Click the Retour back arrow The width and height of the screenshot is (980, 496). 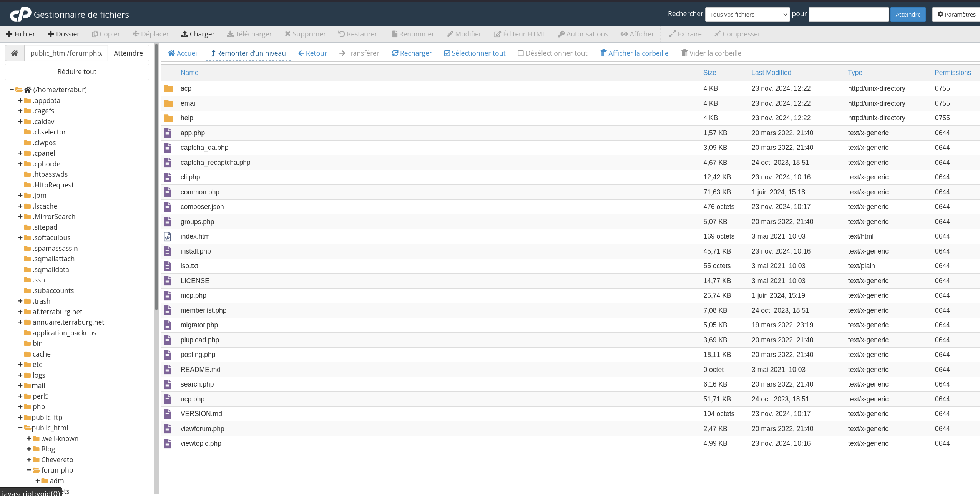point(301,53)
